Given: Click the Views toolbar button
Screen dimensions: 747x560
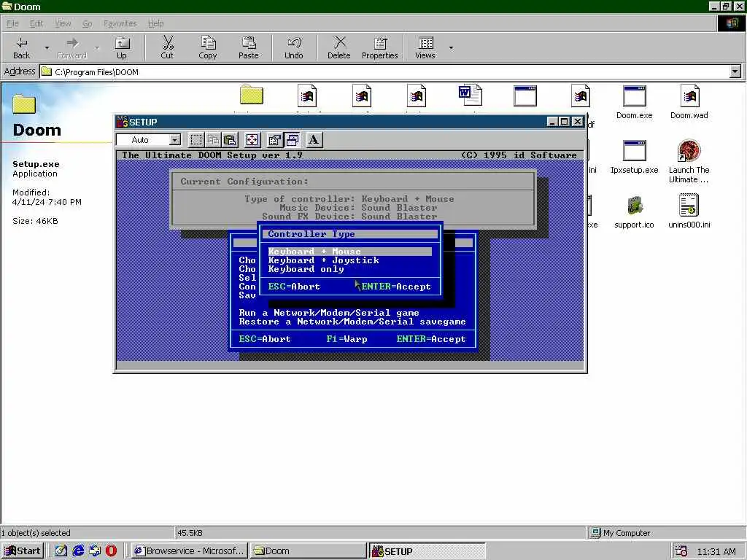Looking at the screenshot, I should click(x=425, y=47).
